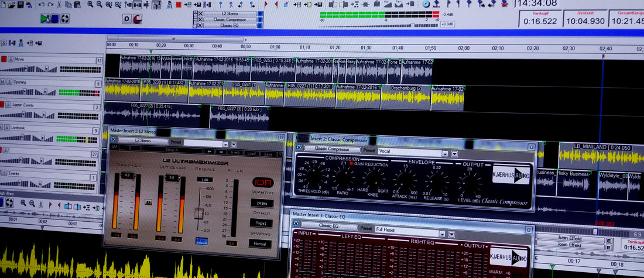Save the project with the floppy disk icon
The height and width of the screenshot is (278, 644).
tap(20, 5)
